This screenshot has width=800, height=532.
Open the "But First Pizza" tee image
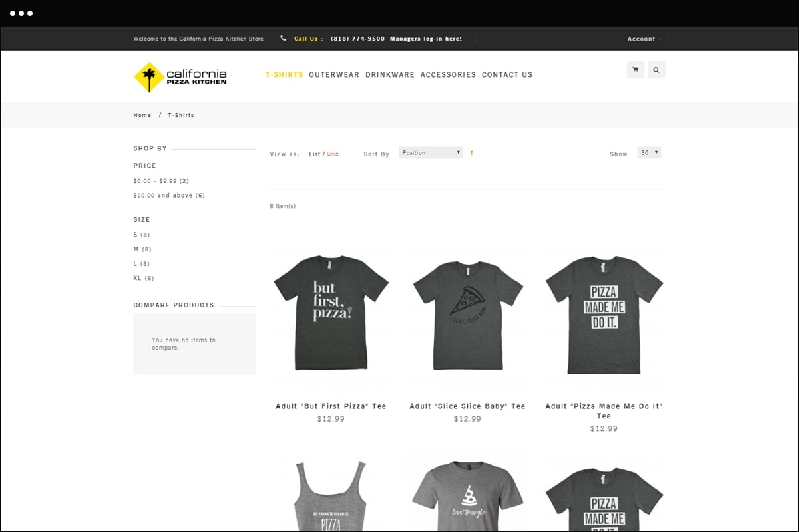(x=331, y=313)
